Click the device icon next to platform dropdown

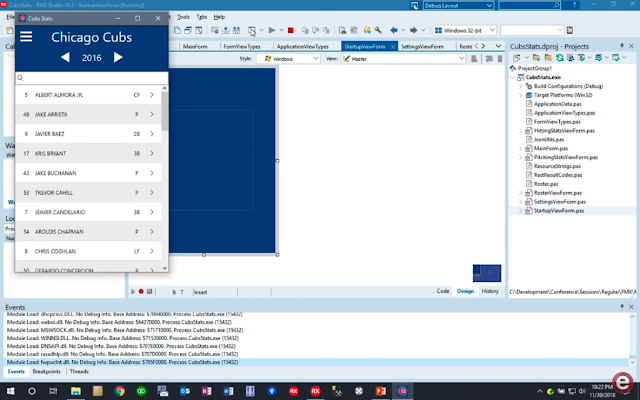coord(570,30)
